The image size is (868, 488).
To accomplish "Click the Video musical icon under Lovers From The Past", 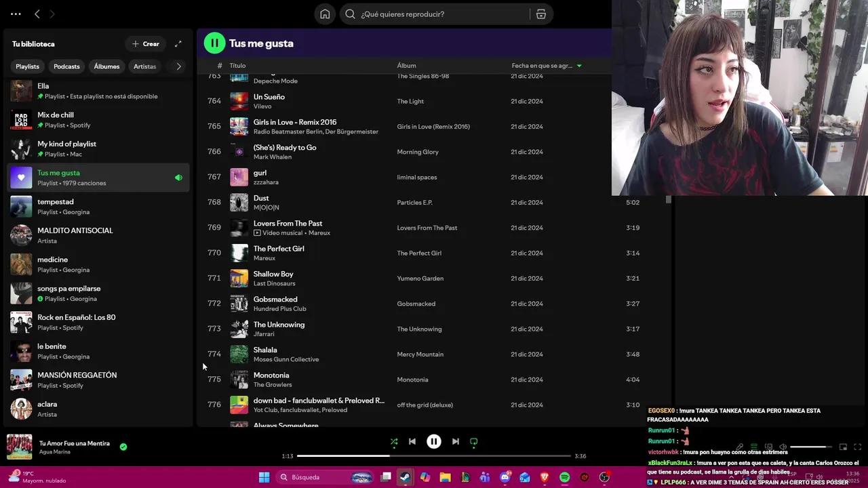I will (257, 233).
